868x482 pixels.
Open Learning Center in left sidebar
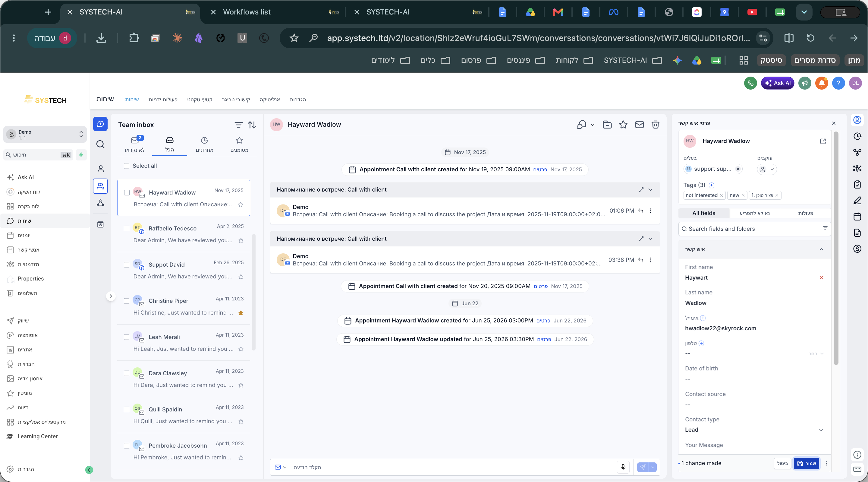(37, 436)
